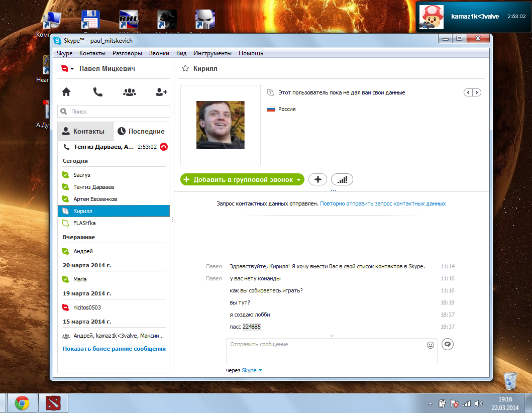The height and width of the screenshot is (413, 532).
Task: Mark Кирилл as favorite with star
Action: click(185, 68)
